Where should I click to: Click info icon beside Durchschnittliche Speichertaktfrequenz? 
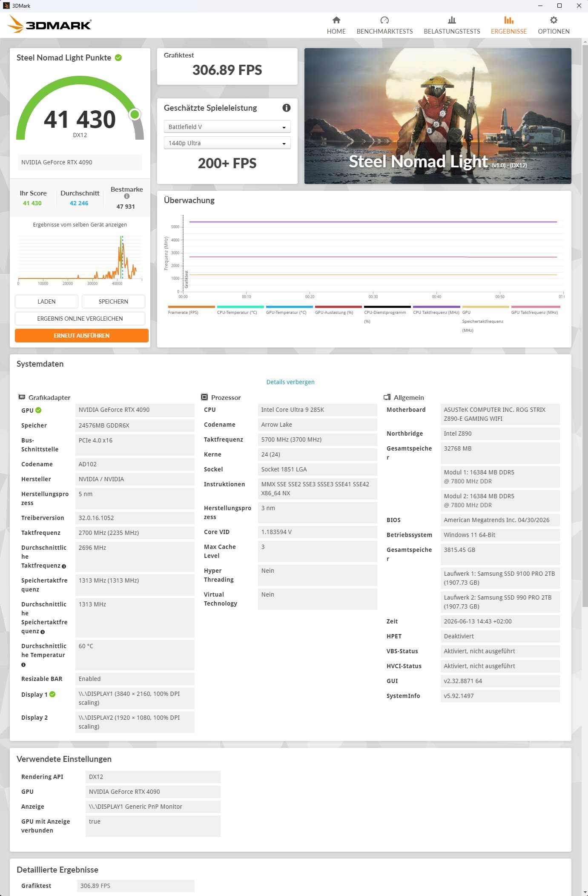[43, 632]
